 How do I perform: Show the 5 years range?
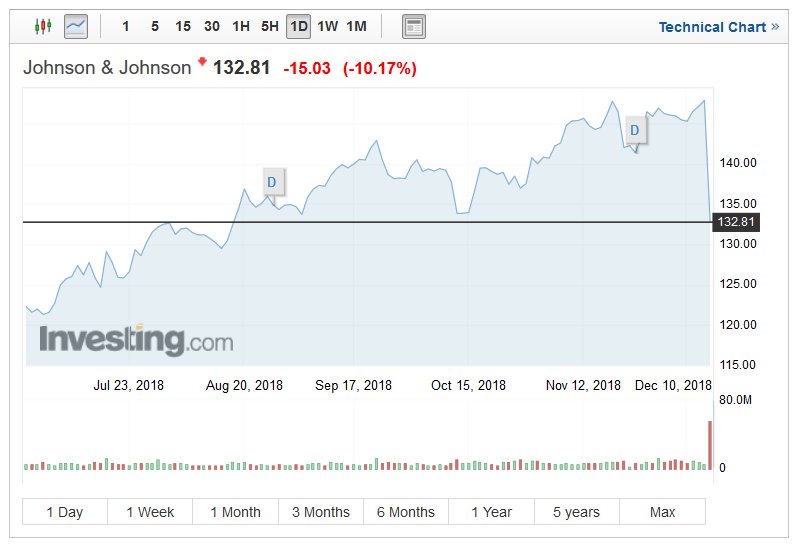click(576, 512)
